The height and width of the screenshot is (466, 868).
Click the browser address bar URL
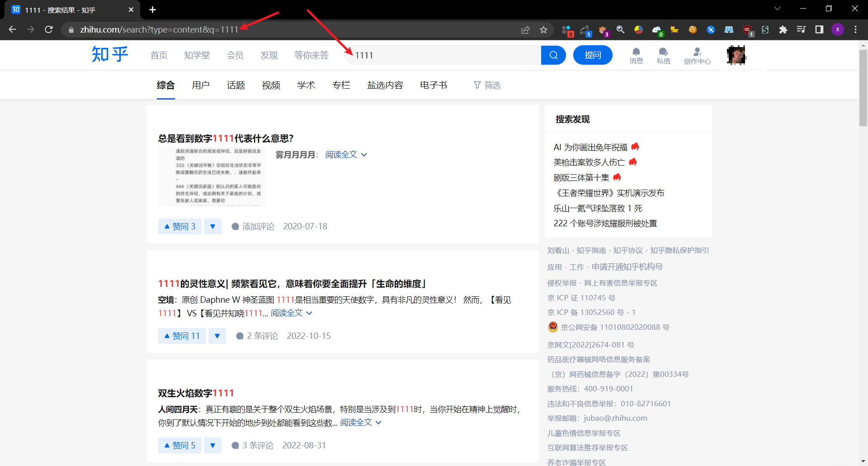(159, 29)
